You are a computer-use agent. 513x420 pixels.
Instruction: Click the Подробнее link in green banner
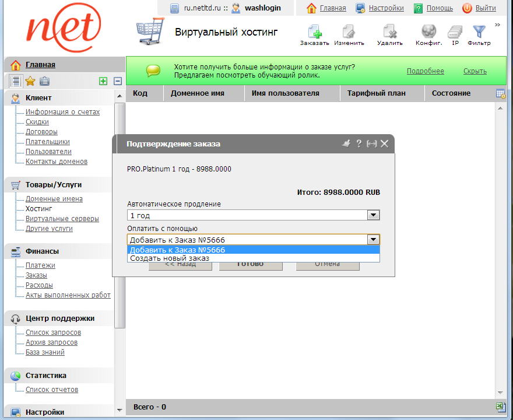[x=425, y=71]
